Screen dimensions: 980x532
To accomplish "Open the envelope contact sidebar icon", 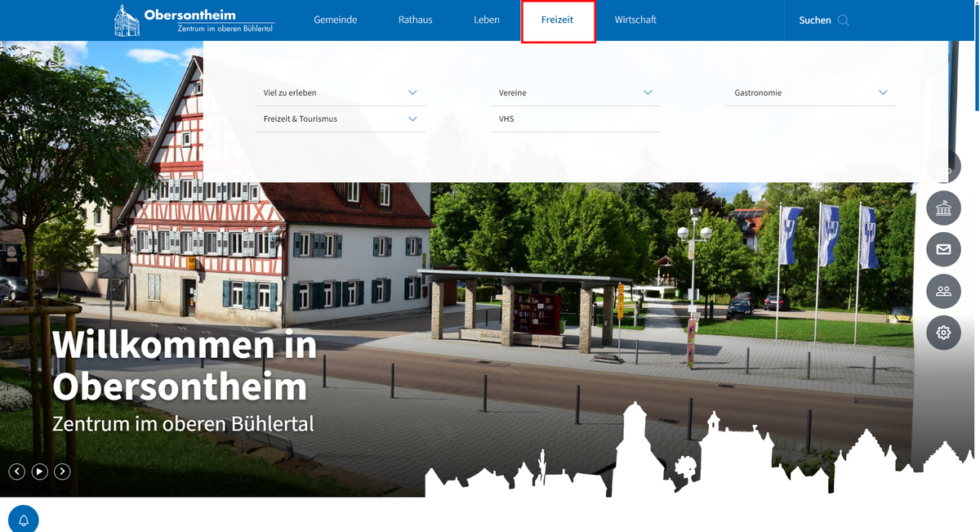I will click(x=943, y=249).
